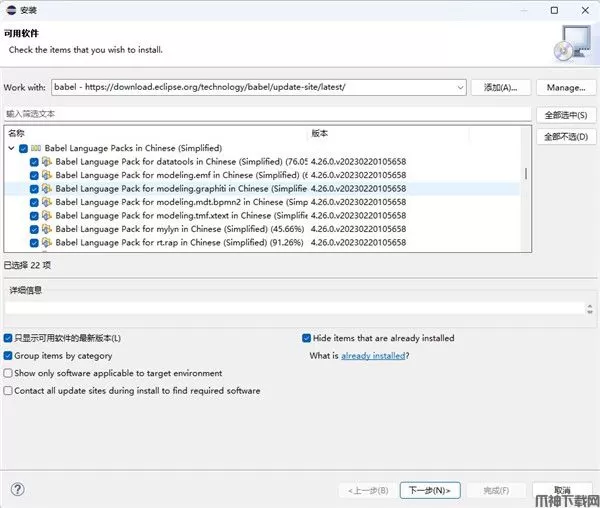Select the mylyn in Chinese (Simplified) (45.66%) row

179,229
